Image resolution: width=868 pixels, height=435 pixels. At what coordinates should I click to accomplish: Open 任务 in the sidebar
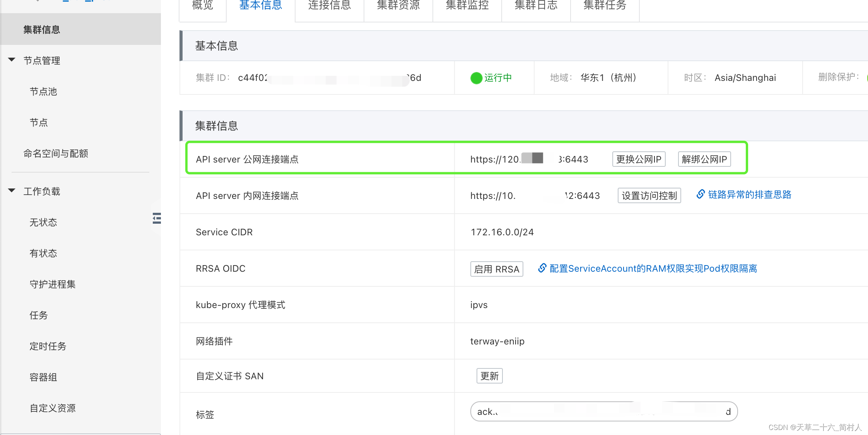[x=39, y=315]
